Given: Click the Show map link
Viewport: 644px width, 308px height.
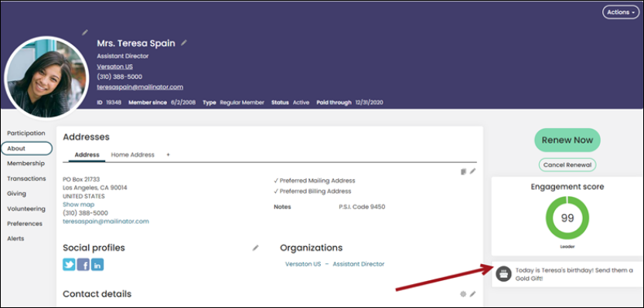Looking at the screenshot, I should coord(78,205).
